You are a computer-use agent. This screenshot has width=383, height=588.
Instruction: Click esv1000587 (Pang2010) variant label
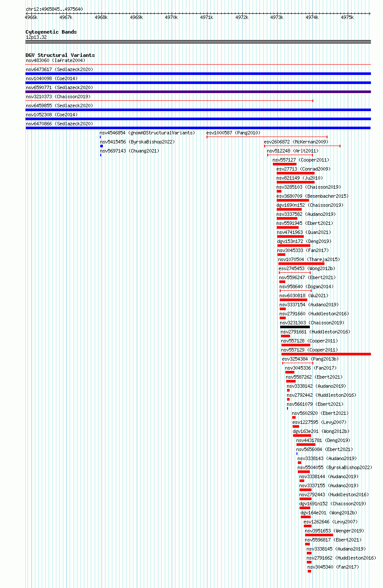click(233, 133)
